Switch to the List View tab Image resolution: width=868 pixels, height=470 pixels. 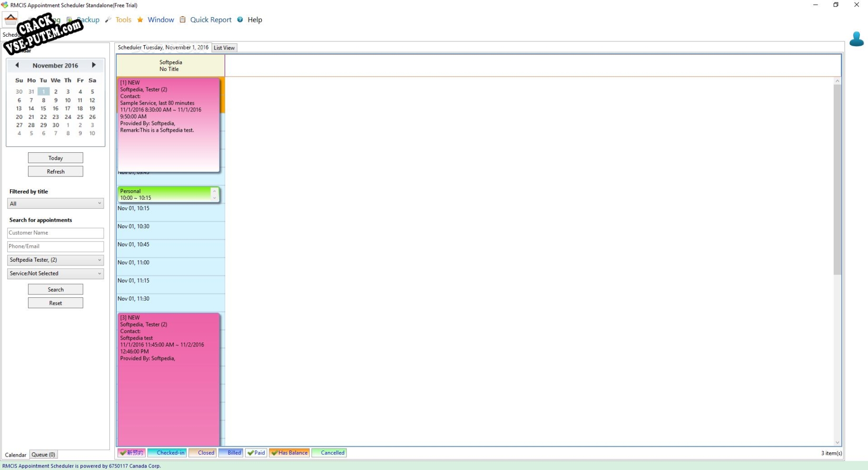[224, 48]
